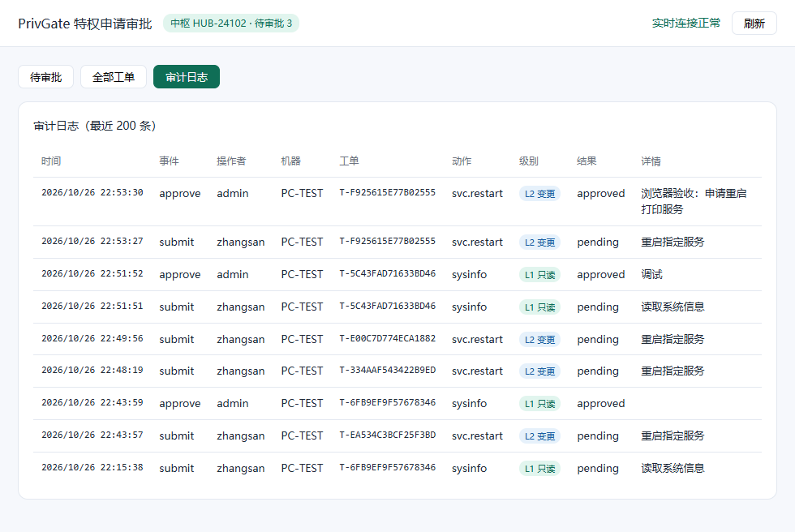The image size is (795, 532).
Task: Click ticket T-5C43FAD71633BD46 in the 22:51:52 row
Action: pyautogui.click(x=388, y=273)
